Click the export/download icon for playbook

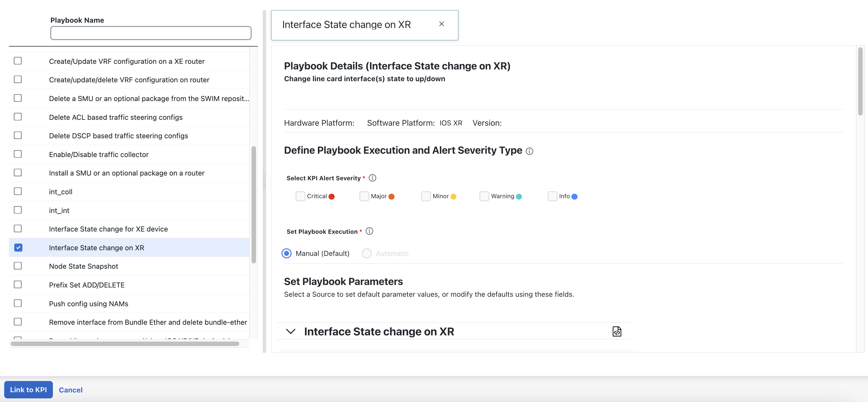tap(617, 331)
